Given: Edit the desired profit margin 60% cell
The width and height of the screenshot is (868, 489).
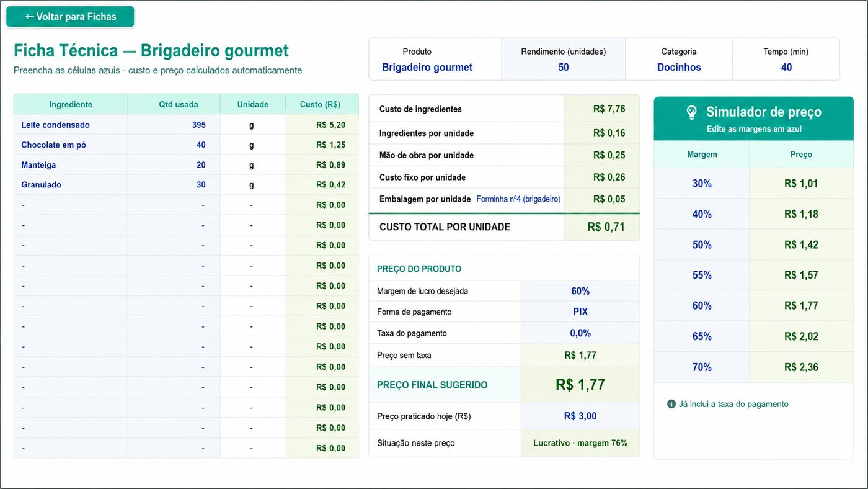Looking at the screenshot, I should click(580, 291).
